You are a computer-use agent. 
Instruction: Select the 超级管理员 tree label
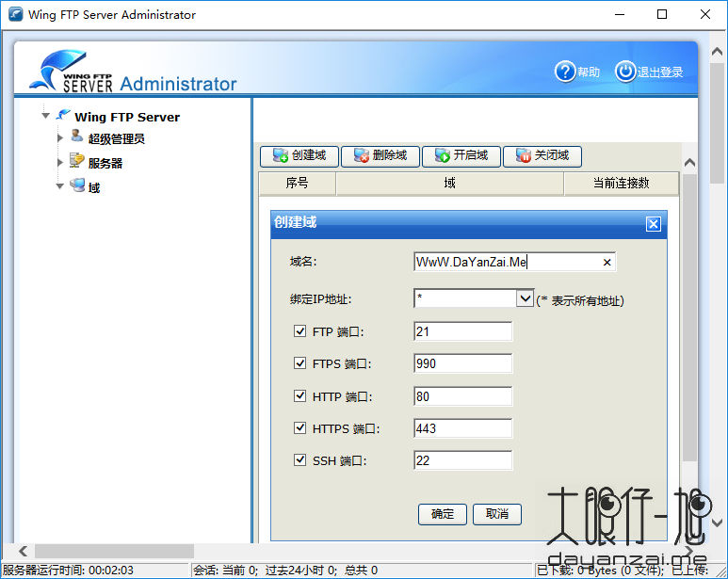116,138
